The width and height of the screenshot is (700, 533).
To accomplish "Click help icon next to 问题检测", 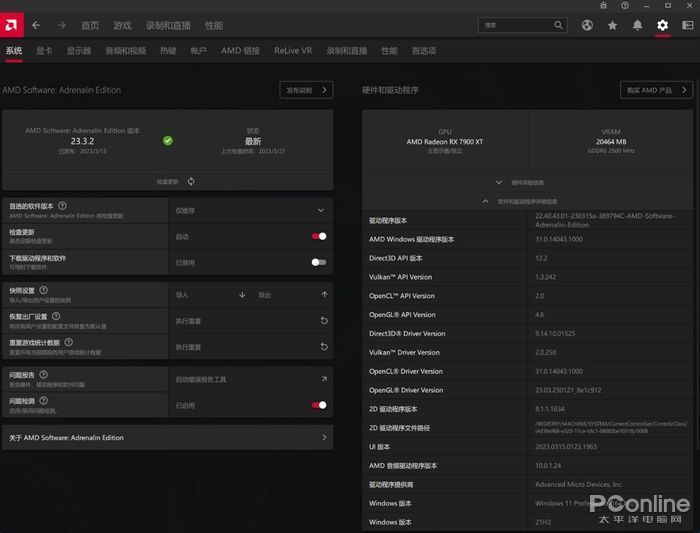I will click(x=44, y=400).
